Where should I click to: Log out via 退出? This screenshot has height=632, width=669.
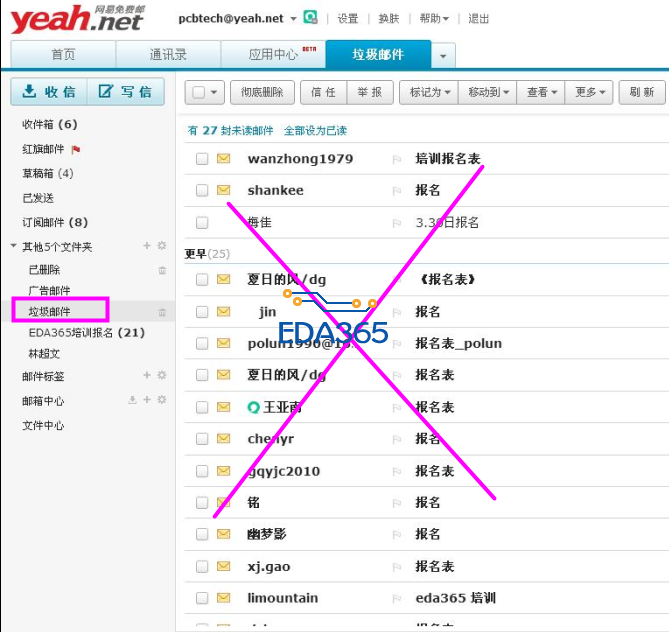(x=478, y=19)
